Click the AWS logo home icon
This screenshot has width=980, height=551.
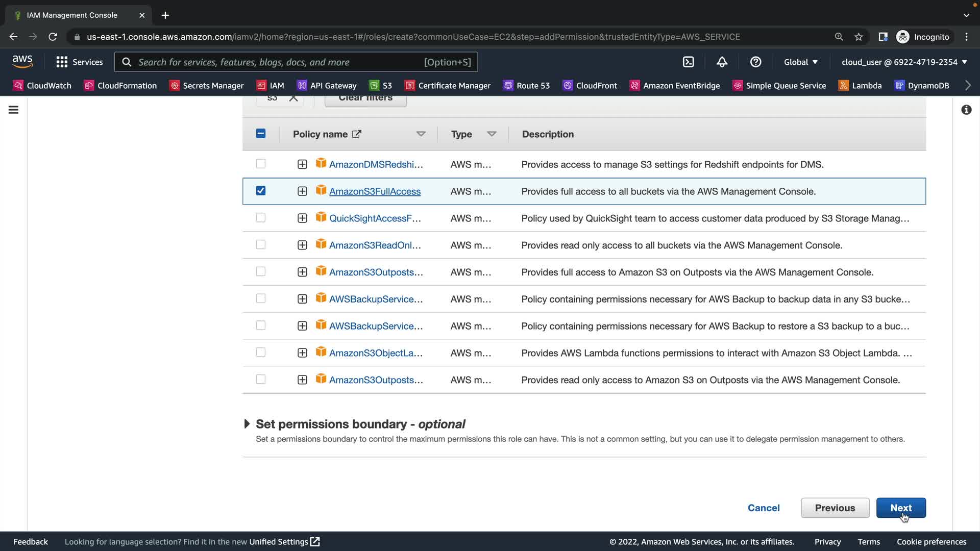[22, 62]
